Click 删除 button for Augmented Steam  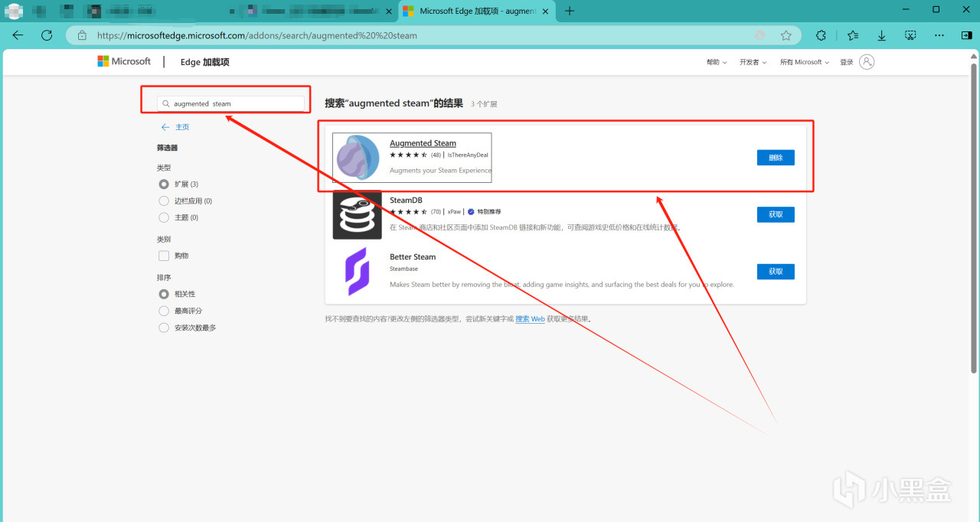776,158
